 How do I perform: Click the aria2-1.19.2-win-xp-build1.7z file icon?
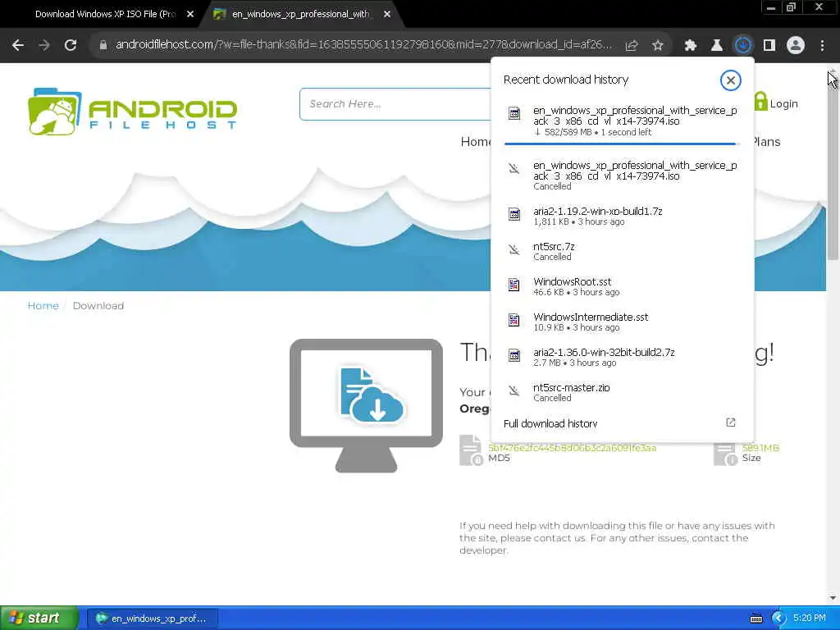click(514, 214)
